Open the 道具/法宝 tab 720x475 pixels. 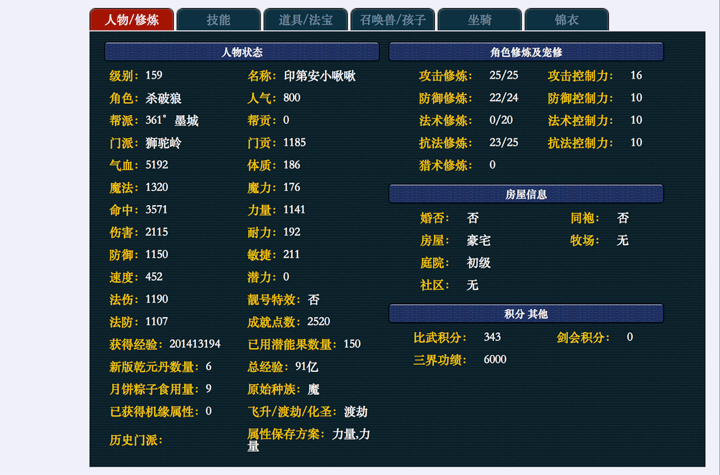[305, 20]
